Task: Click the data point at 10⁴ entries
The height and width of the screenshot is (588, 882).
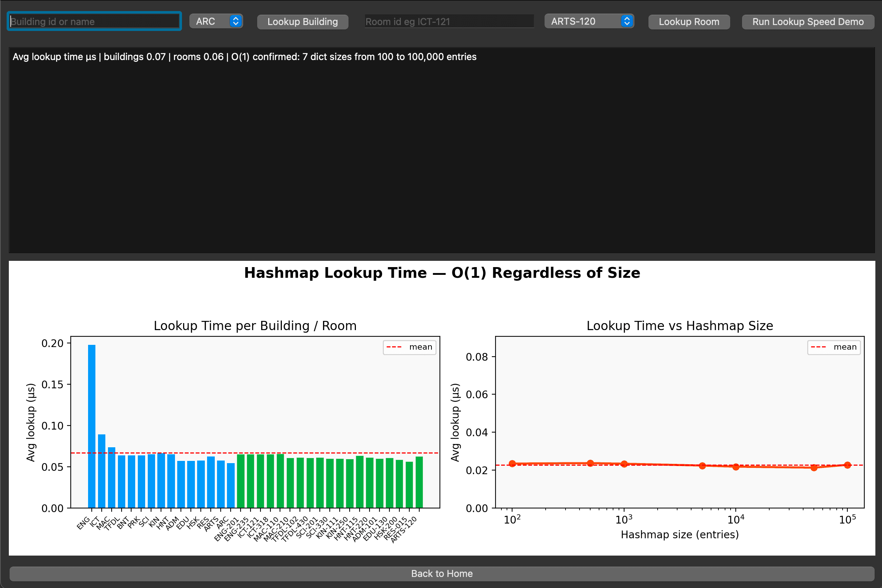Action: coord(736,467)
